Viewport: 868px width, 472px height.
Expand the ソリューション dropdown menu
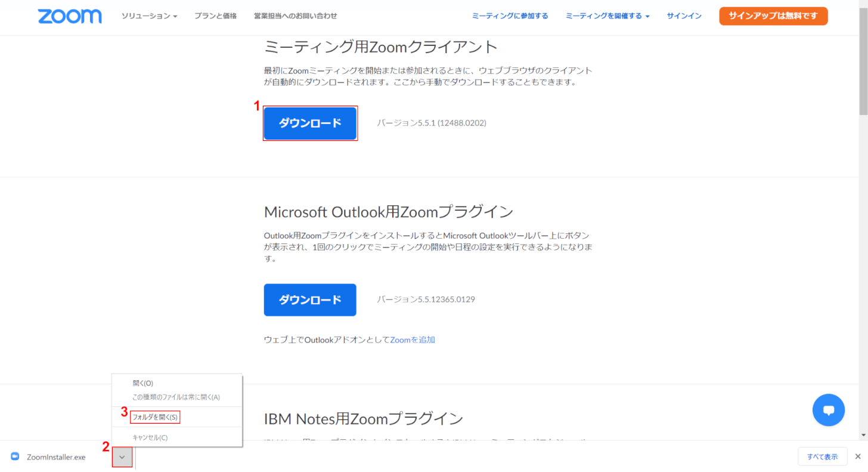[x=149, y=16]
